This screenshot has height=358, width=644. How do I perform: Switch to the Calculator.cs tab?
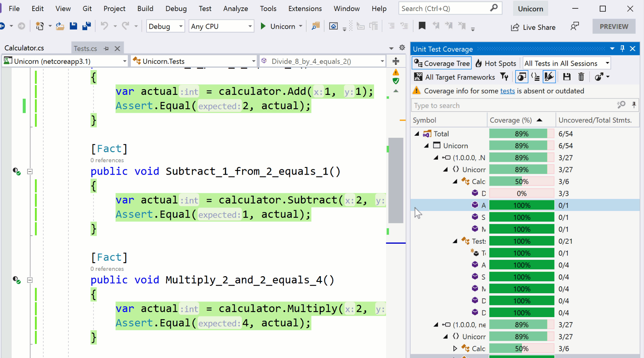click(24, 48)
